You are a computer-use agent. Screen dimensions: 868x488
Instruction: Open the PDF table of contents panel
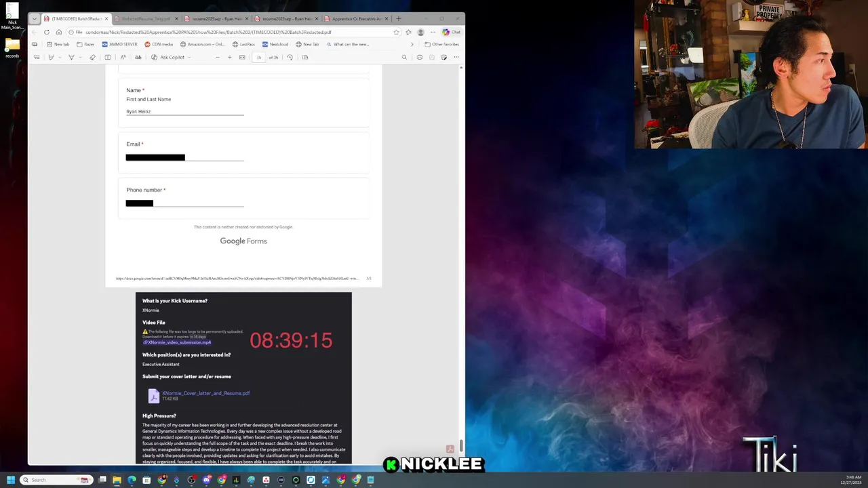click(37, 57)
